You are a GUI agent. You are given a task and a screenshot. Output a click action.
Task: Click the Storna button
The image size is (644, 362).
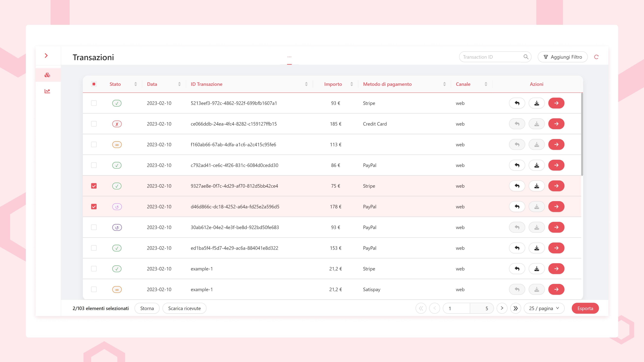147,308
